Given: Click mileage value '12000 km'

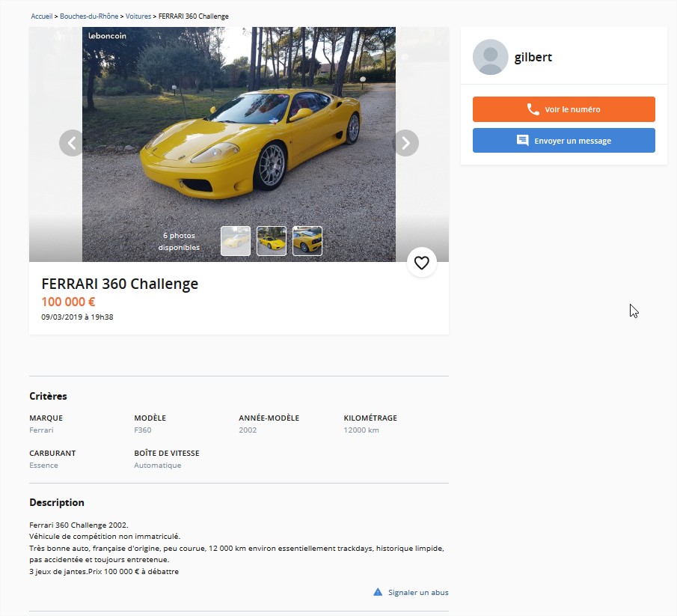Looking at the screenshot, I should [x=361, y=430].
